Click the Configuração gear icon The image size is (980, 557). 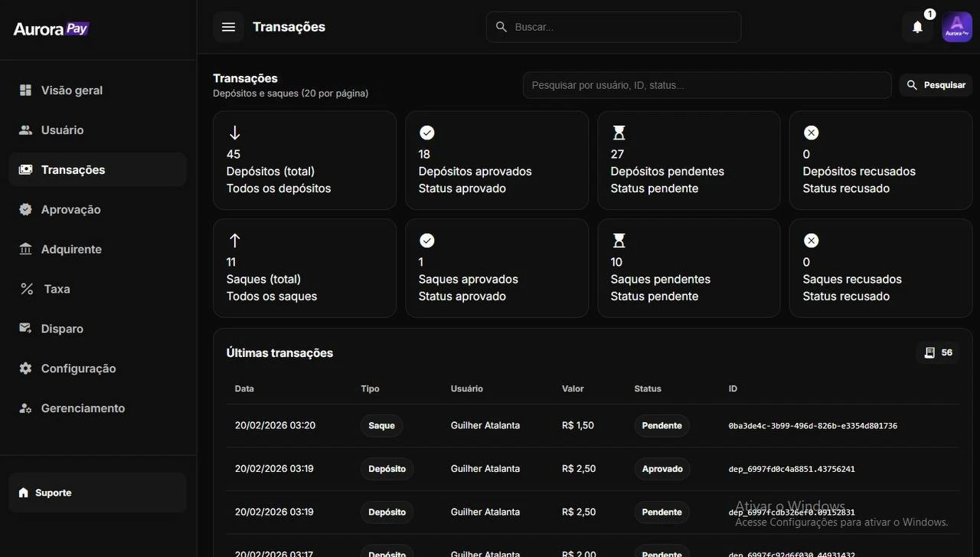(26, 369)
